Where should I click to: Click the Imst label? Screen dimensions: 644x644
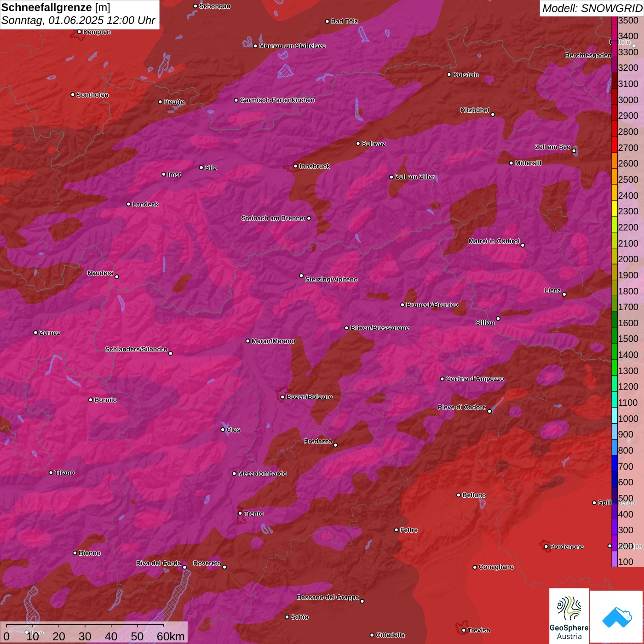[174, 174]
